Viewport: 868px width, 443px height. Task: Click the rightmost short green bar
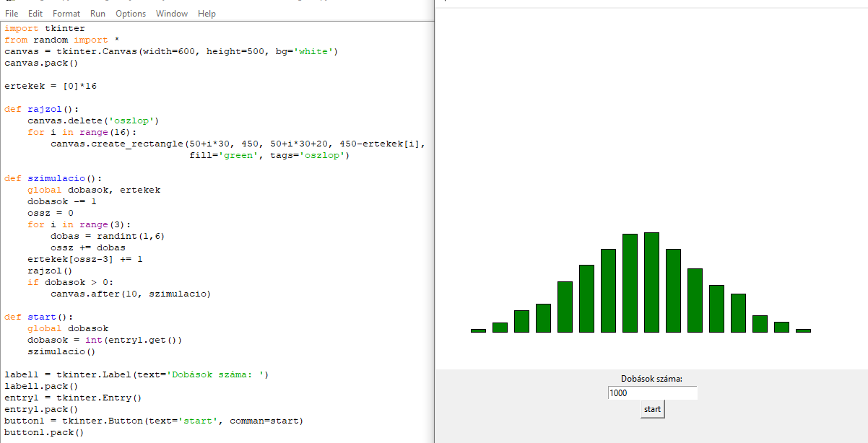click(x=803, y=330)
